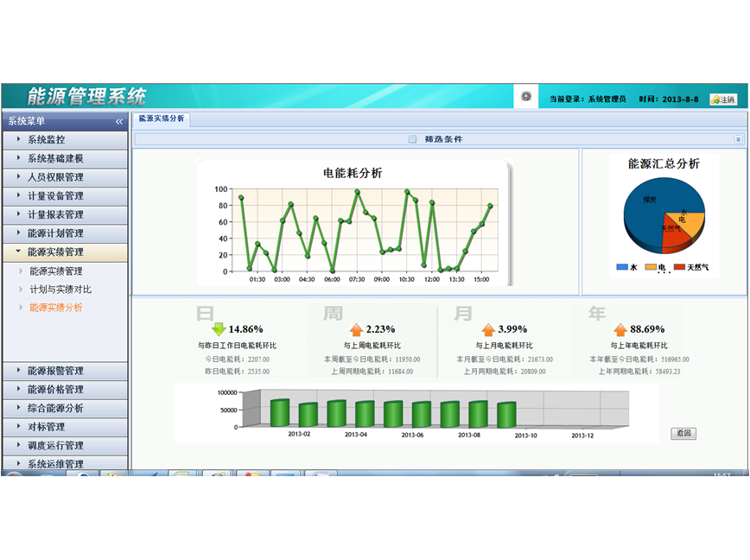Collapse the 系统菜单 sidebar with double-chevron
750x560 pixels.
[119, 122]
